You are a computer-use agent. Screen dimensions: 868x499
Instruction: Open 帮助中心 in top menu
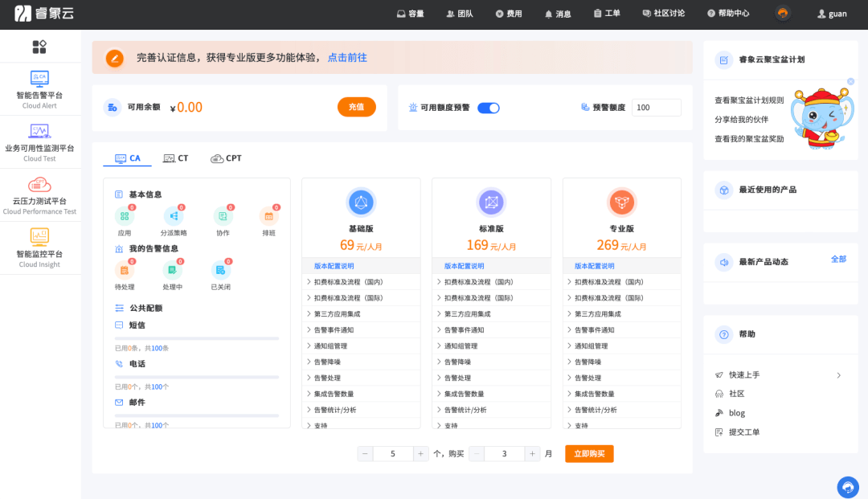(728, 14)
